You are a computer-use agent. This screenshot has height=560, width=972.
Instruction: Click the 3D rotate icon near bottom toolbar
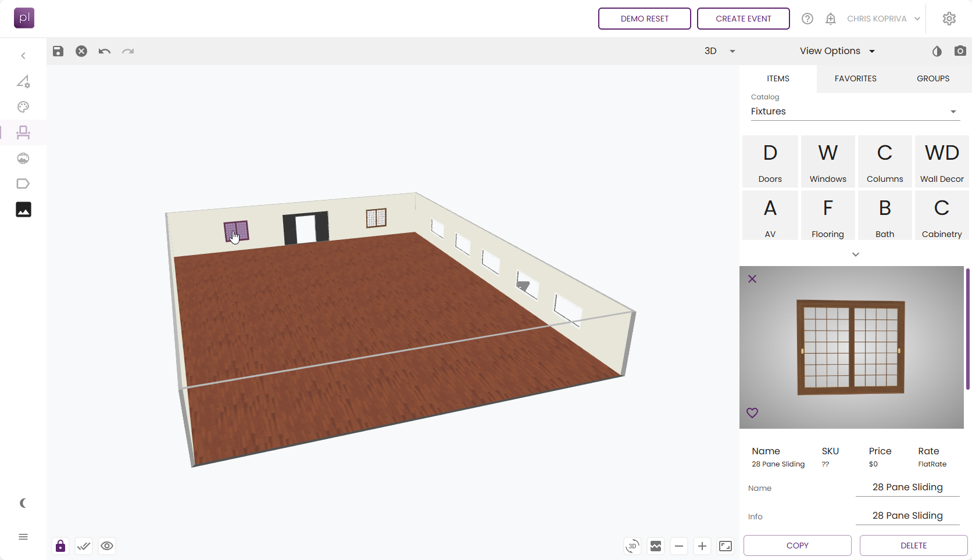click(632, 546)
